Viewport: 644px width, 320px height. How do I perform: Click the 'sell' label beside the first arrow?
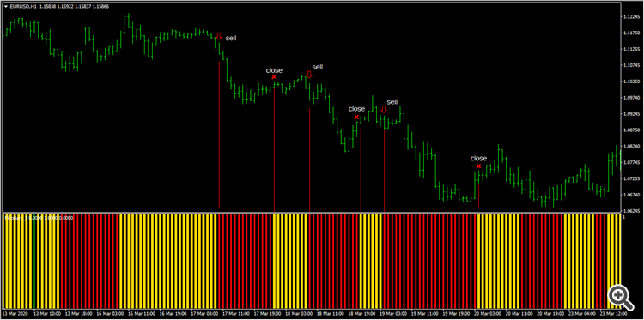pyautogui.click(x=231, y=38)
